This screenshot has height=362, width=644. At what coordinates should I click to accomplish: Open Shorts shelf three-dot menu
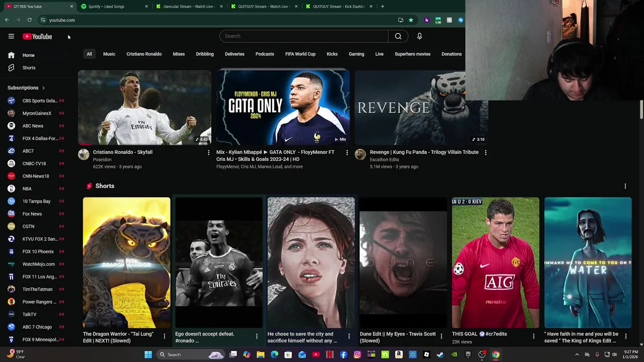click(x=625, y=186)
